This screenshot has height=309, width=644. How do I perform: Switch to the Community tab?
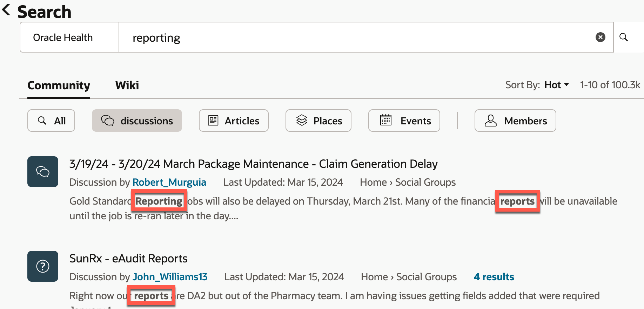[x=59, y=85]
